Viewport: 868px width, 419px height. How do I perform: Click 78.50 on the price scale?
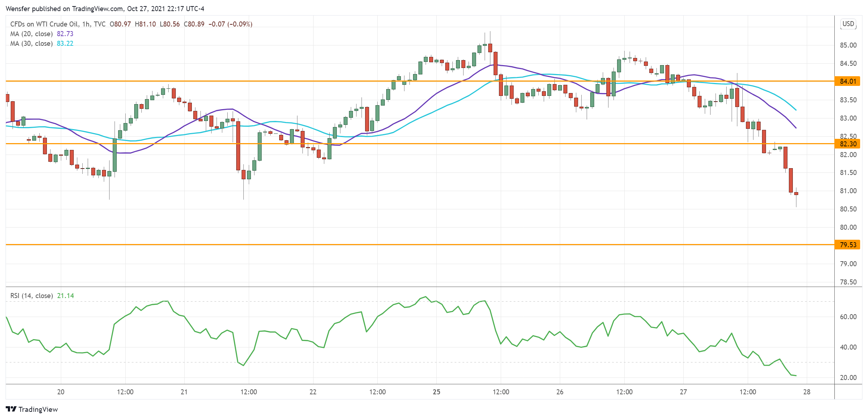click(x=848, y=282)
